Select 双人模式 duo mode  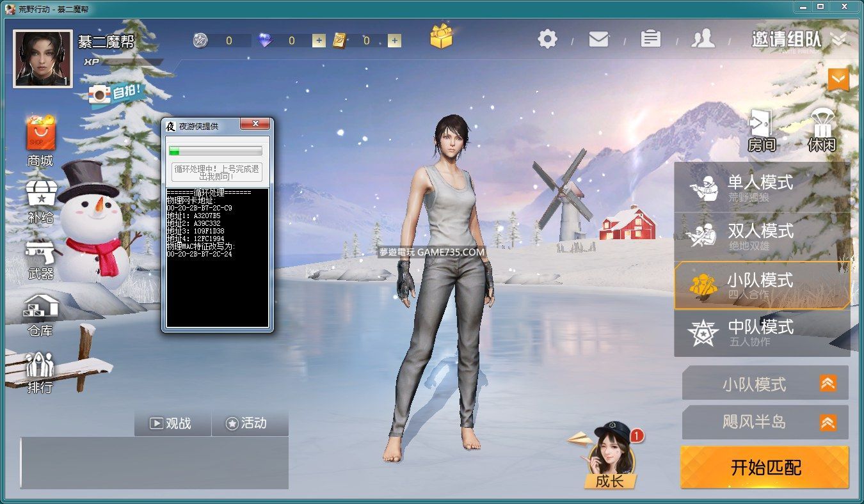coord(762,236)
